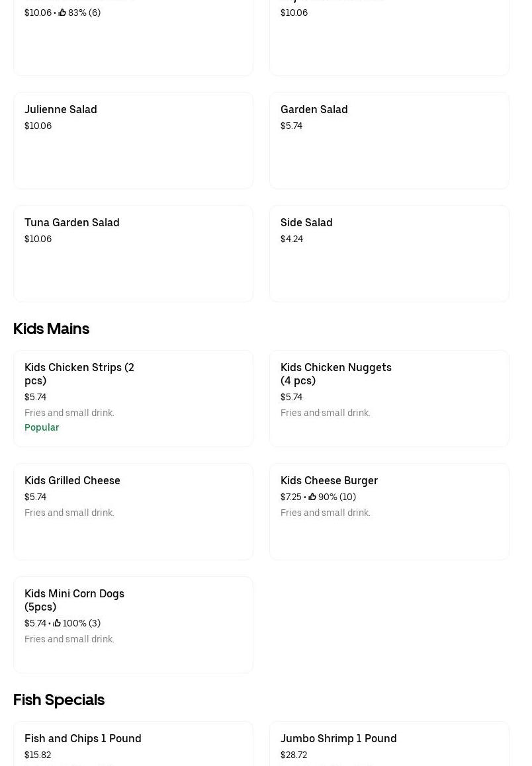Click thumbs-up icon on Kids Cheese Burger
This screenshot has height=766, width=532.
pos(312,497)
